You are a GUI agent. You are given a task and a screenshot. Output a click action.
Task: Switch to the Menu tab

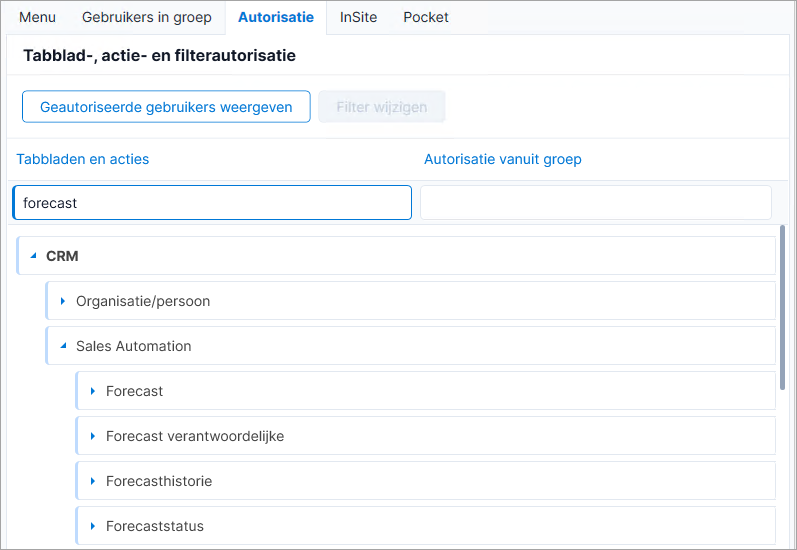pyautogui.click(x=37, y=17)
